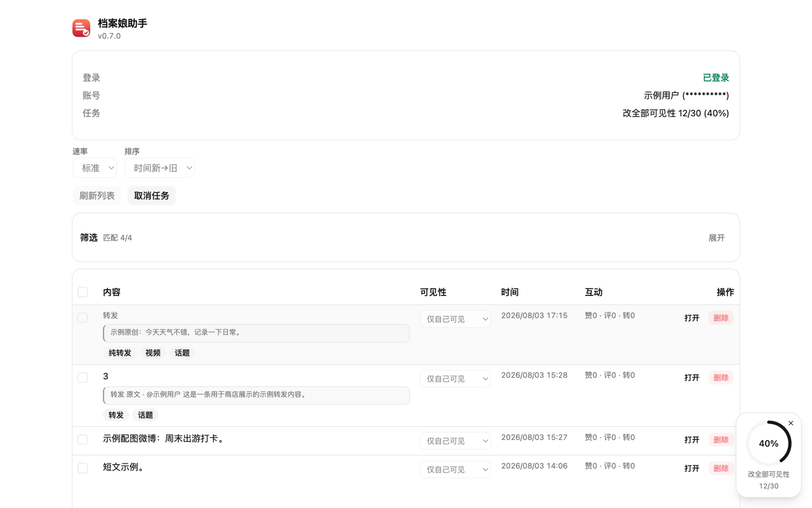Click the 取消任务 button
Screen dimensions: 812x508
point(152,196)
